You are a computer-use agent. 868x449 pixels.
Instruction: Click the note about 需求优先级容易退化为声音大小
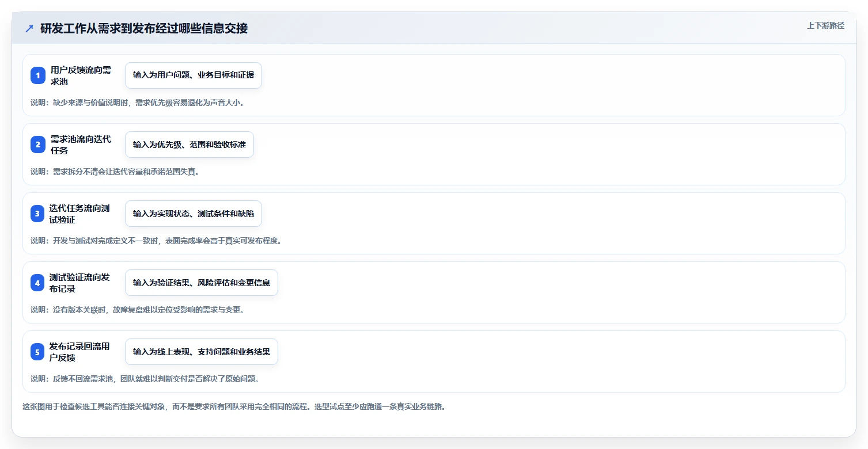[138, 102]
